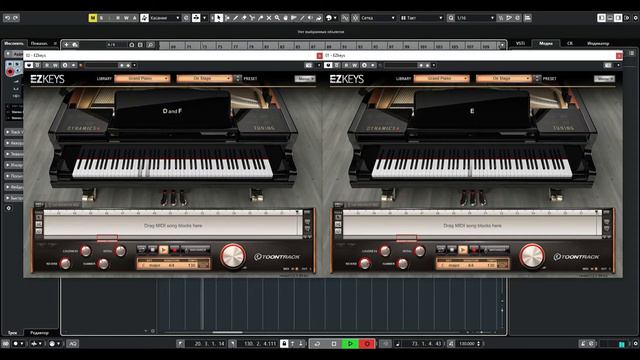
Task: Toggle the W write automation button in the top toolbar
Action: point(126,18)
